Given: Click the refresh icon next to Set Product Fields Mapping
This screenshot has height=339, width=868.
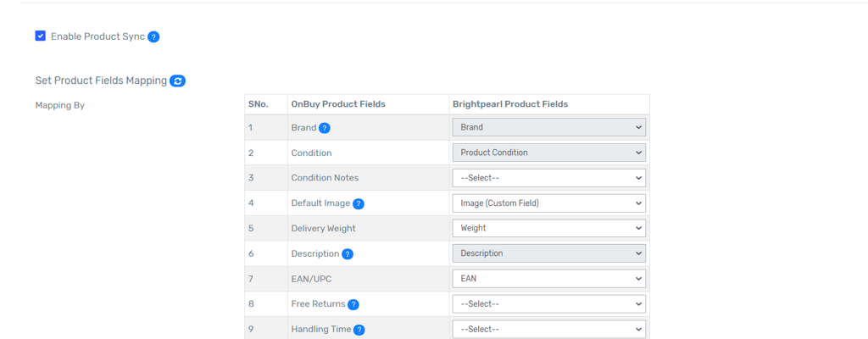Looking at the screenshot, I should [x=178, y=81].
